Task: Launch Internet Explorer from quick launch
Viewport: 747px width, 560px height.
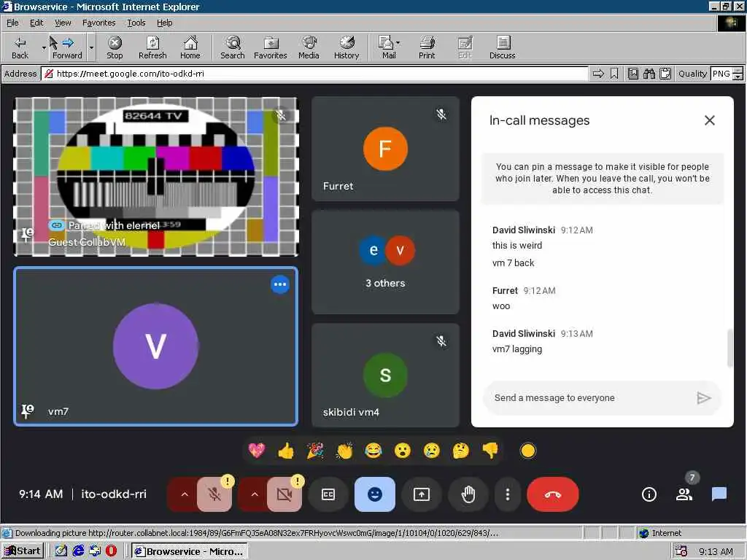Action: click(x=78, y=551)
